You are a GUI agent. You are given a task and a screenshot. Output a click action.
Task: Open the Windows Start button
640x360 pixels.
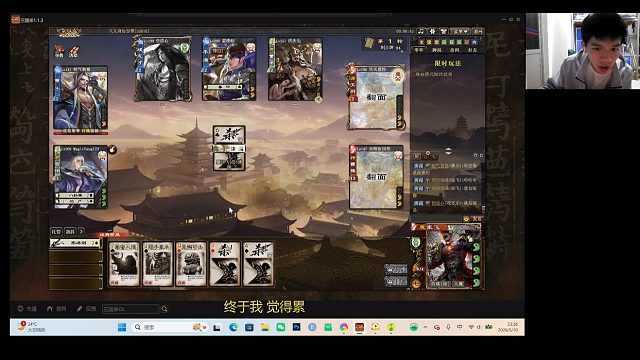tap(122, 327)
